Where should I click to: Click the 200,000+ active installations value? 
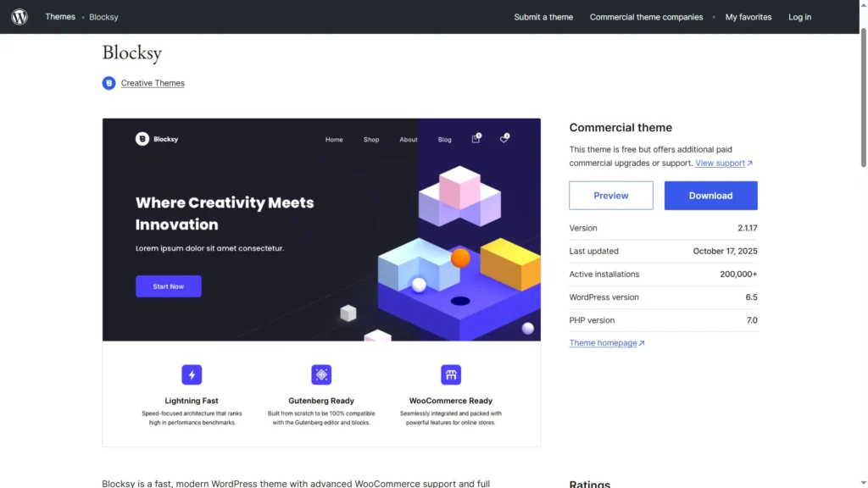[x=738, y=274]
